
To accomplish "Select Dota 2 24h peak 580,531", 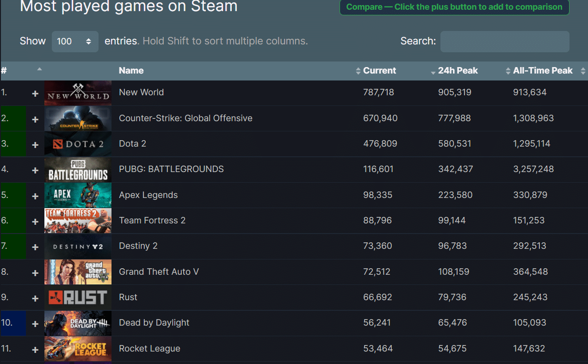I will (455, 143).
